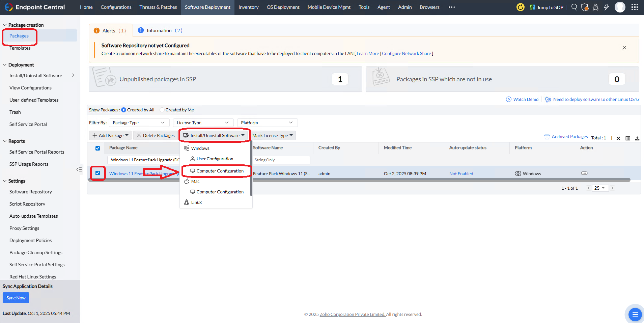Expand the Platform filter dropdown

click(267, 123)
